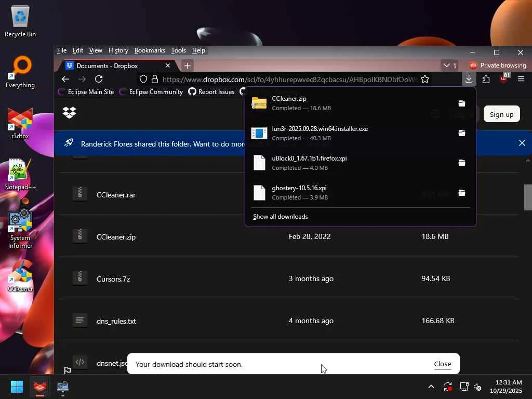532x399 pixels.
Task: Click the muted volume tray icon
Action: tap(477, 387)
